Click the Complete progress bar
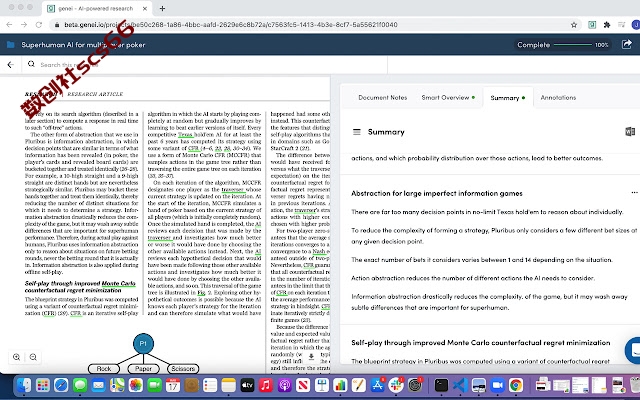 pos(573,44)
